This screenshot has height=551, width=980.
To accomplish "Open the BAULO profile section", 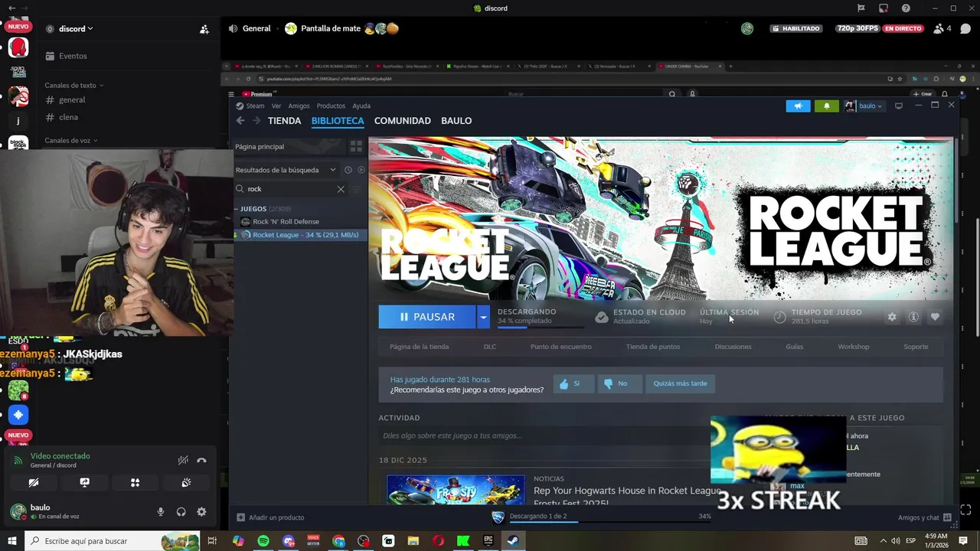I will [456, 121].
